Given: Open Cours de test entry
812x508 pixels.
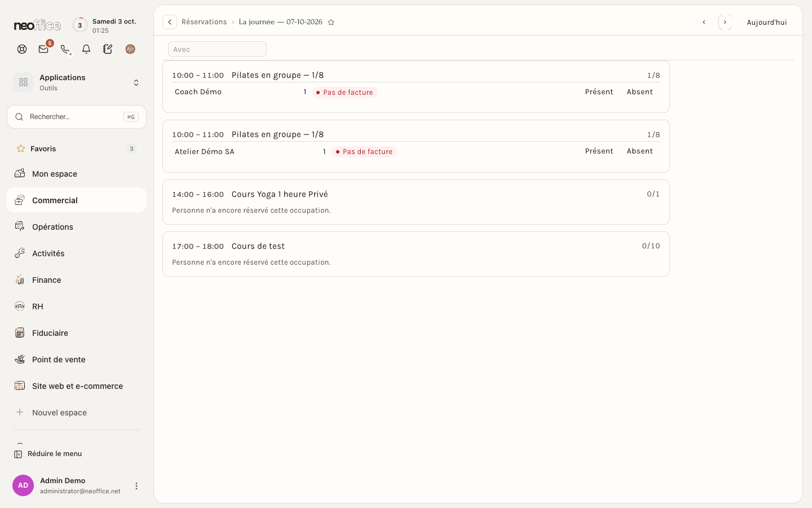Looking at the screenshot, I should click(416, 254).
